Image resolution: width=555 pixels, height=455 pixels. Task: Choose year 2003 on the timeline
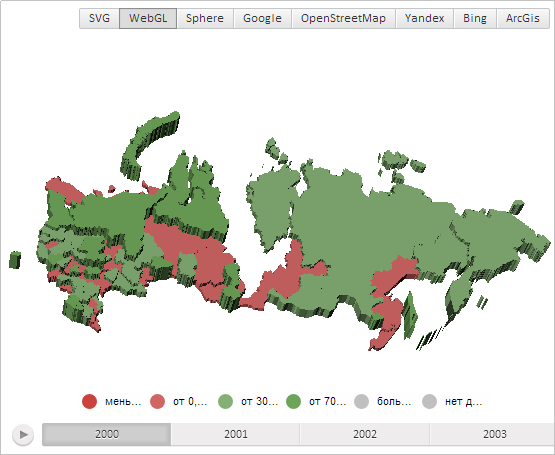click(494, 434)
